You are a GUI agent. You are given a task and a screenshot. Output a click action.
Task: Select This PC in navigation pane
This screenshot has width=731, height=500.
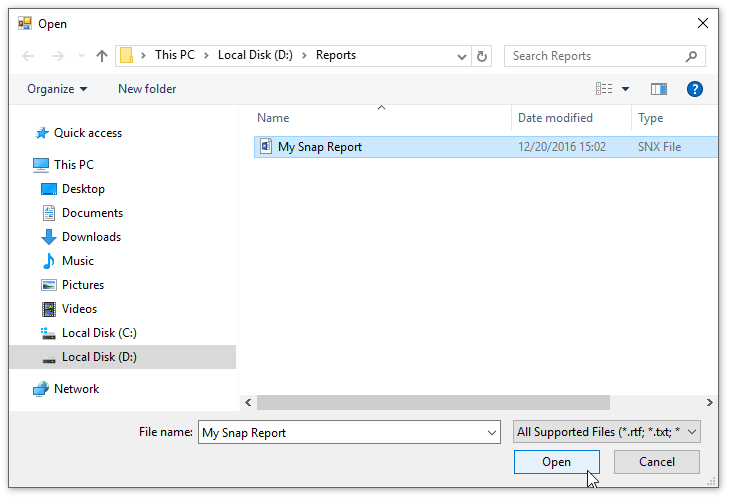74,165
